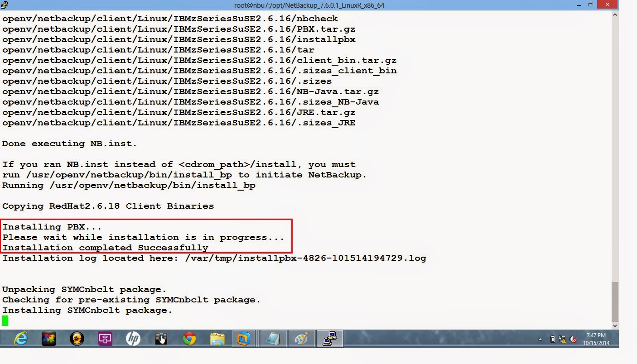The width and height of the screenshot is (637, 364).
Task: Click the line ending in '/NB-Java.tar.gz'
Action: click(x=190, y=91)
